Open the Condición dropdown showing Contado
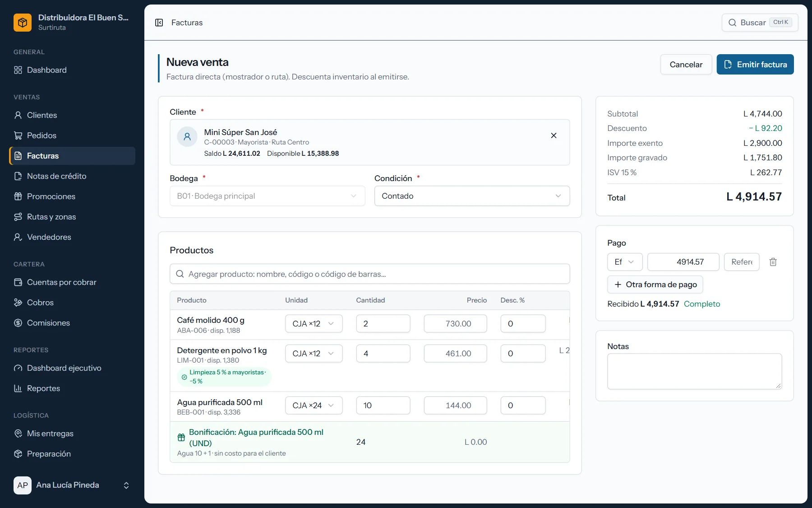 click(x=472, y=196)
